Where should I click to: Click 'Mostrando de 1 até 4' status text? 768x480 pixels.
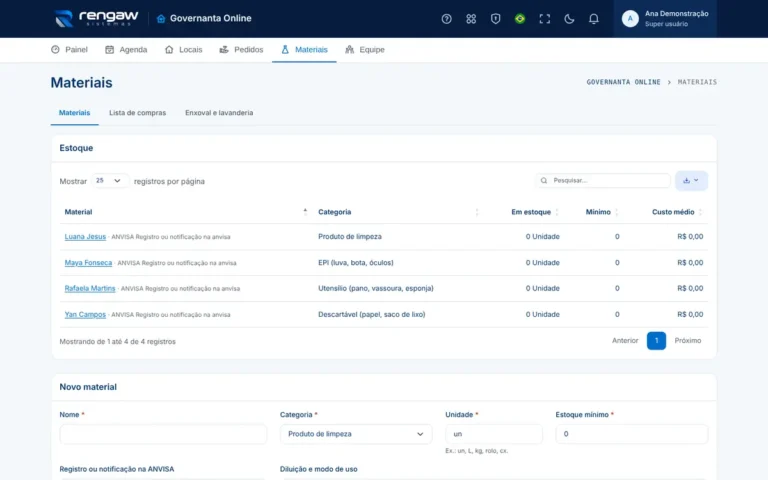coord(118,341)
